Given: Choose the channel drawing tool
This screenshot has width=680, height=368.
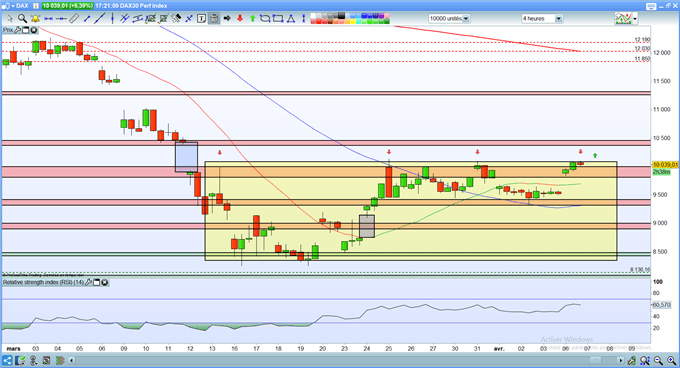Looking at the screenshot, I should [137, 18].
